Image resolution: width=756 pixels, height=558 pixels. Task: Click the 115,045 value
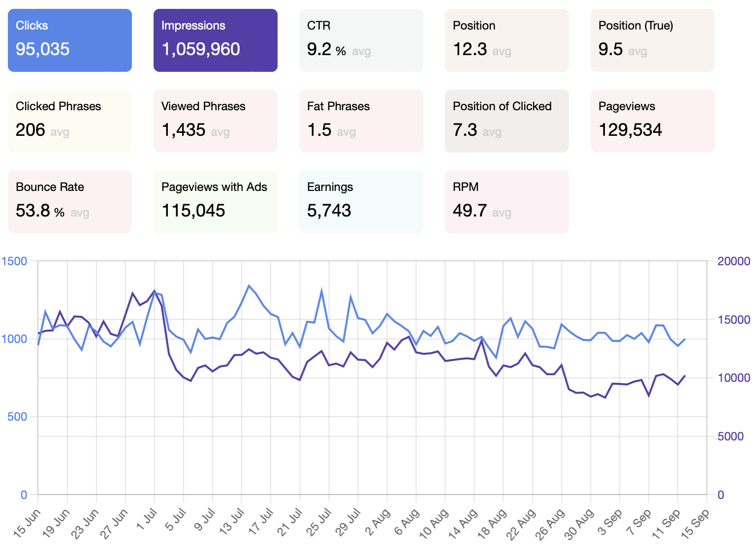coord(193,211)
